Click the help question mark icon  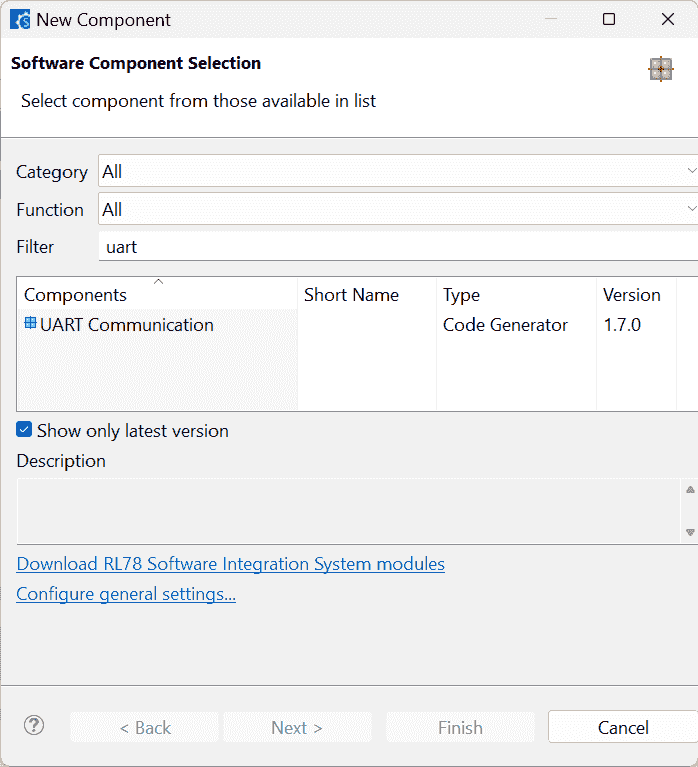[34, 726]
